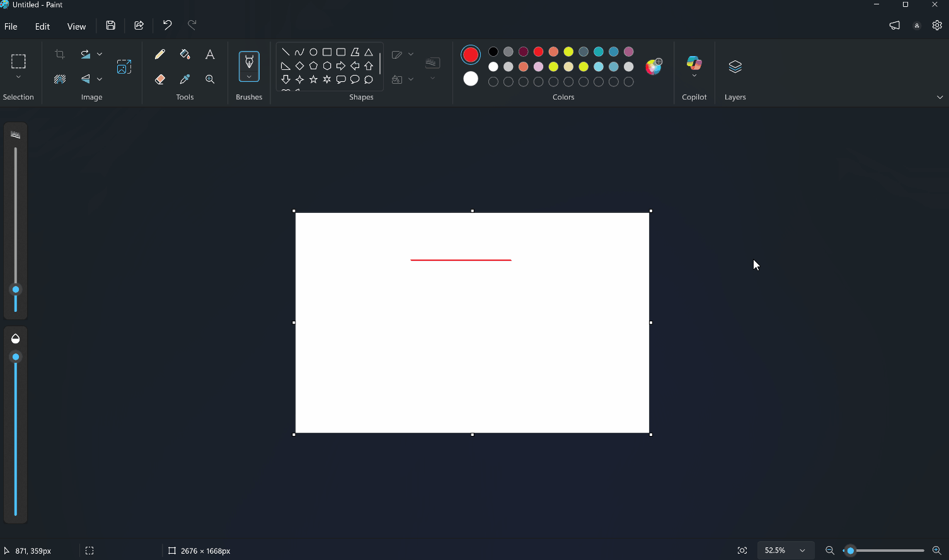
Task: Open the zoom percentage dropdown
Action: pyautogui.click(x=802, y=551)
